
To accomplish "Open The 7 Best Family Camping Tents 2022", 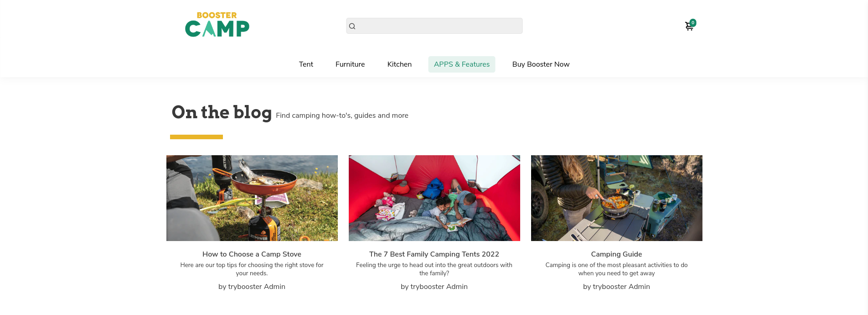I will (x=434, y=254).
